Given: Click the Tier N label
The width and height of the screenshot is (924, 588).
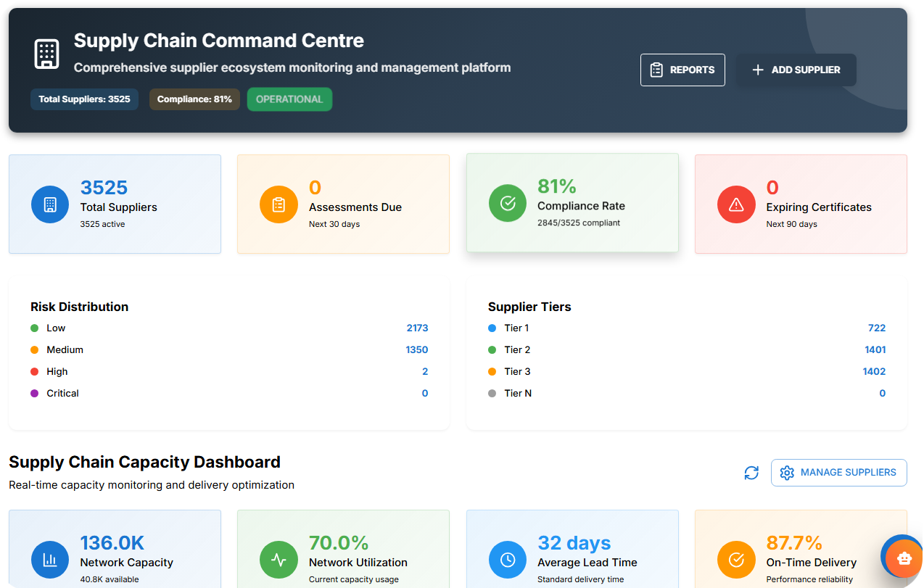Looking at the screenshot, I should pyautogui.click(x=518, y=394).
